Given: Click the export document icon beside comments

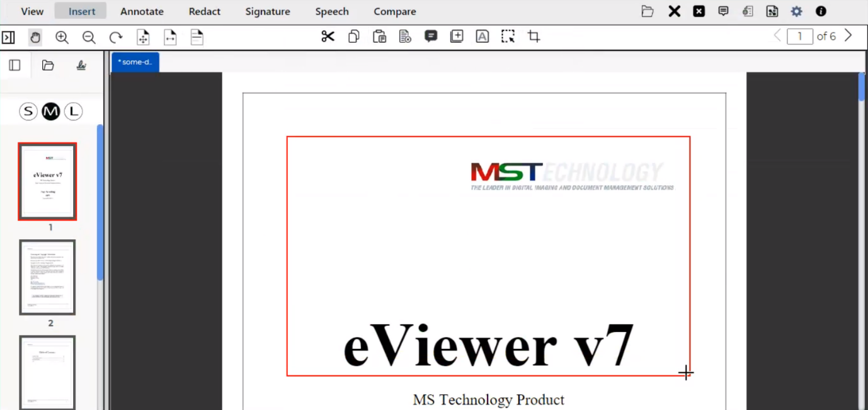Looking at the screenshot, I should [748, 11].
